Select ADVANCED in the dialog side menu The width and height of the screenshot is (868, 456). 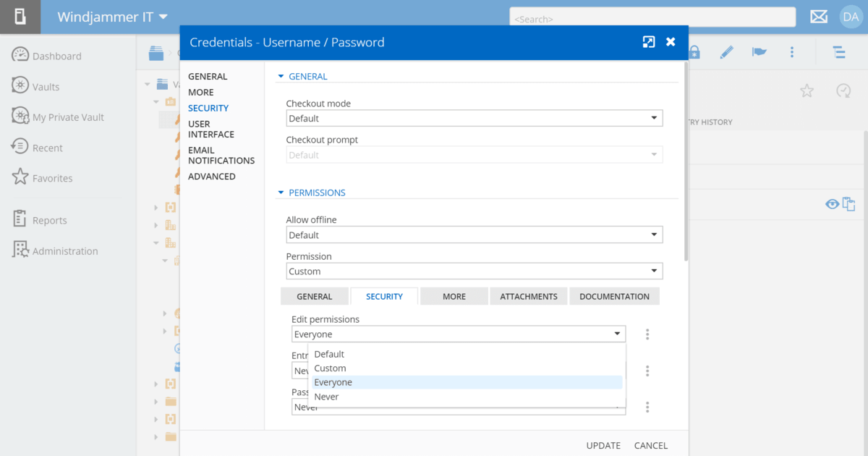click(x=212, y=176)
